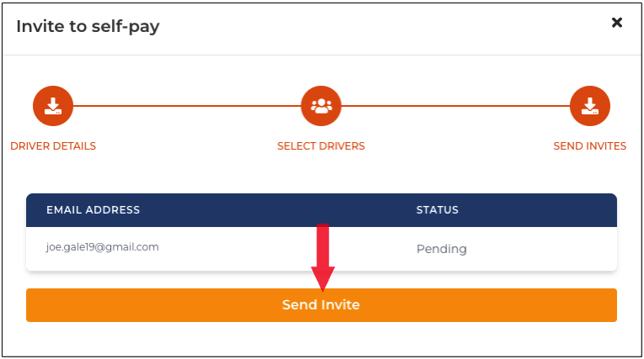Screen dimensions: 644x359
Task: Click the red downward arrow annotation
Action: [322, 257]
